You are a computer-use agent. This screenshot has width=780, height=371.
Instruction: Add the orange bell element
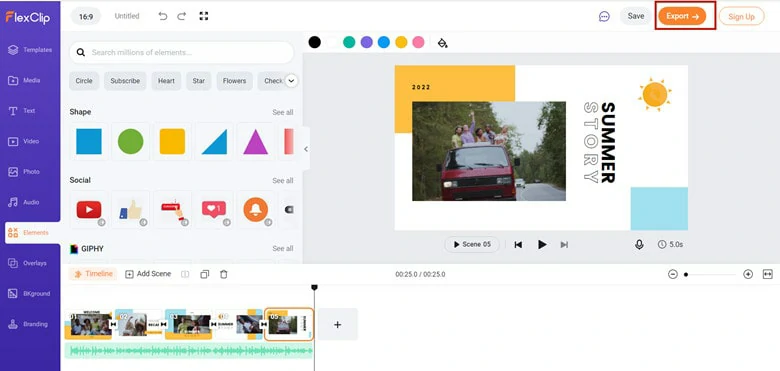[256, 210]
